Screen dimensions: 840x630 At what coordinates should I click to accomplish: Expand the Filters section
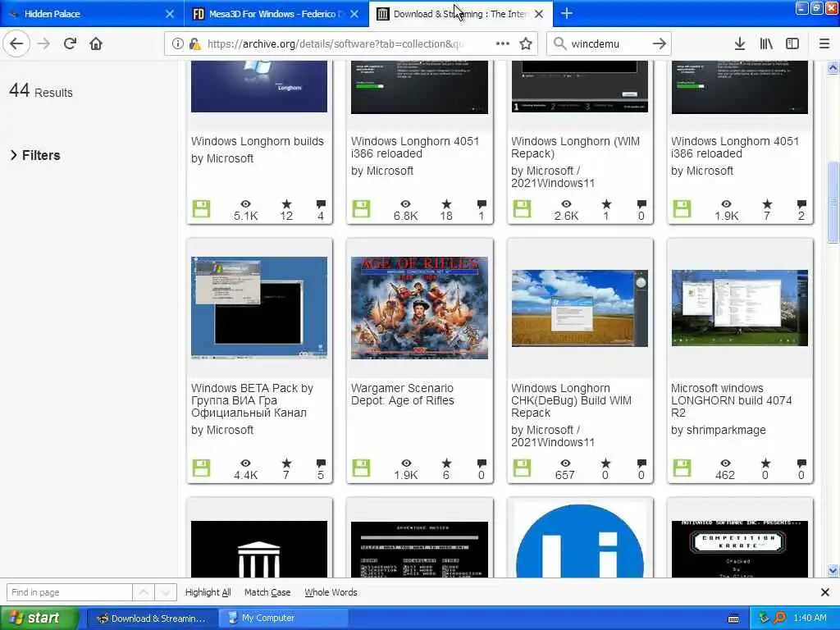35,155
